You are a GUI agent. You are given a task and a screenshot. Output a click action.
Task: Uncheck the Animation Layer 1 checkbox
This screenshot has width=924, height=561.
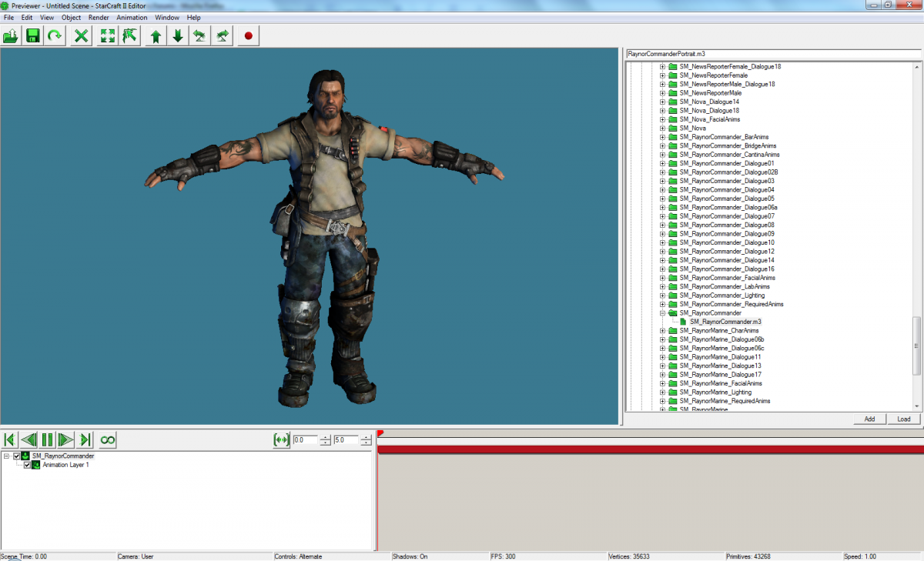click(28, 465)
